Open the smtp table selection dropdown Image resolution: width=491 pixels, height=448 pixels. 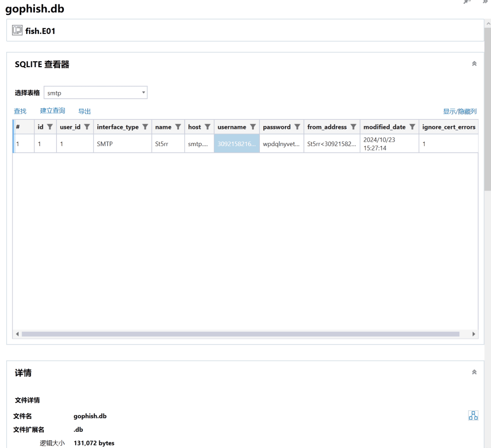click(x=95, y=93)
